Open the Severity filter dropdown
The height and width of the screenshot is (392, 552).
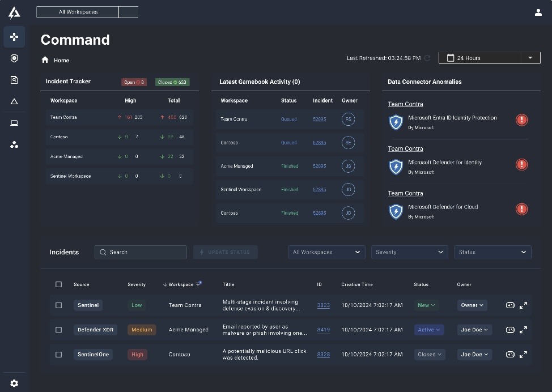[409, 252]
